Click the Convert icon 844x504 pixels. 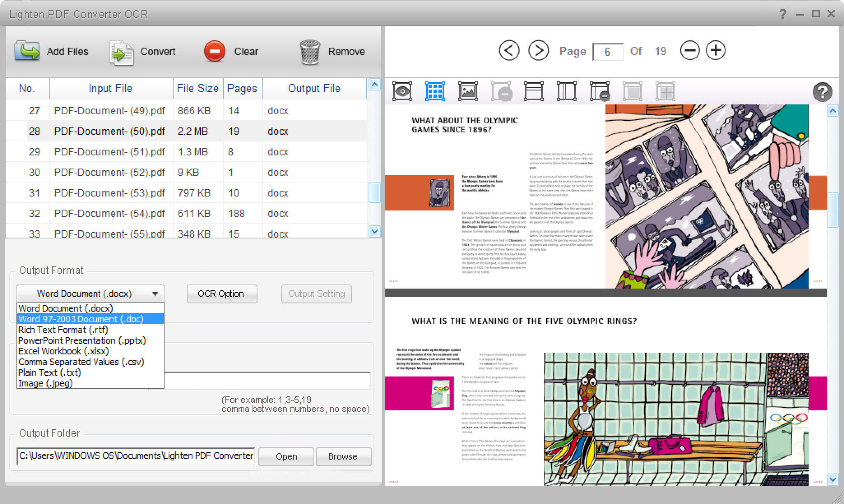pyautogui.click(x=121, y=53)
